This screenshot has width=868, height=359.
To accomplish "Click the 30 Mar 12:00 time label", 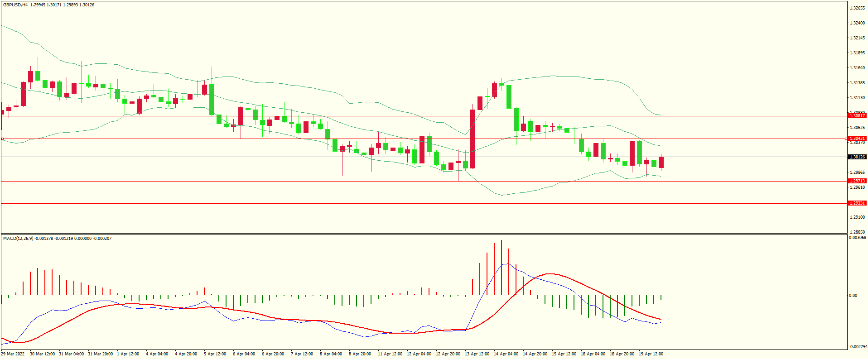I will coord(42,354).
